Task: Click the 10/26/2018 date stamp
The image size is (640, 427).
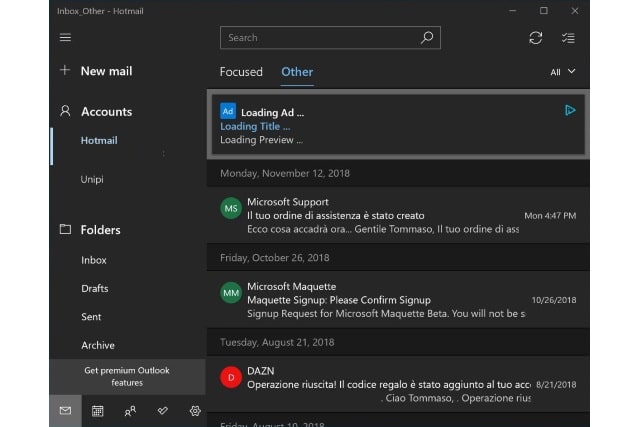Action: [554, 300]
